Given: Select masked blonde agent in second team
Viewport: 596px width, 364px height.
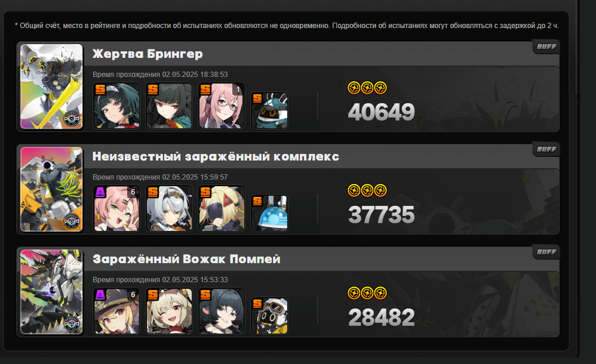Looking at the screenshot, I should click(x=222, y=208).
